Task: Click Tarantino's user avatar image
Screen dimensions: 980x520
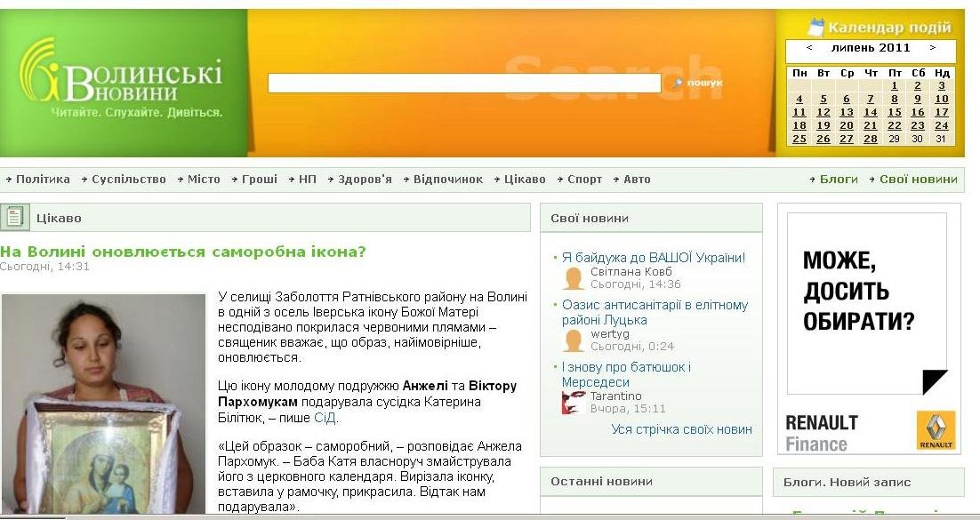Action: click(x=574, y=403)
